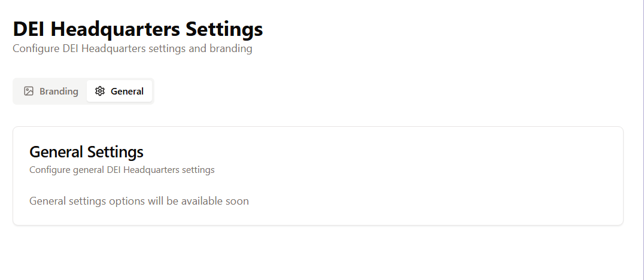Click the subtitle mentioning settings and branding
The image size is (644, 280).
coord(132,48)
